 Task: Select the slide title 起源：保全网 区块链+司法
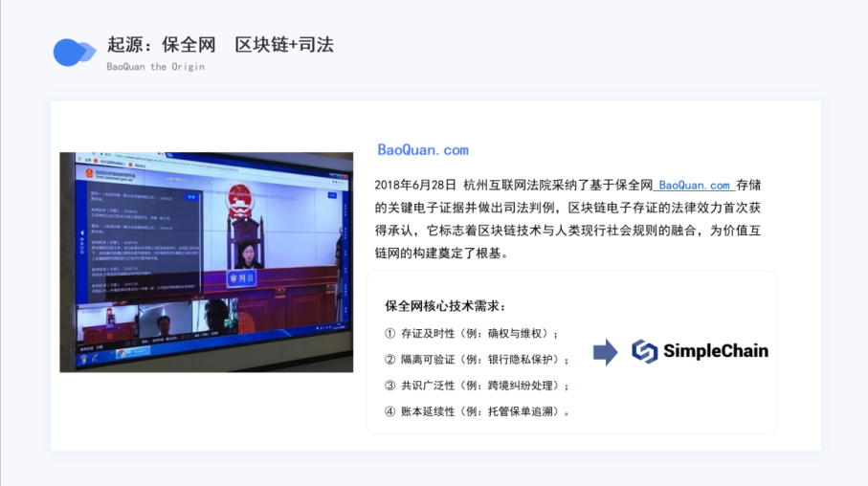(x=220, y=44)
